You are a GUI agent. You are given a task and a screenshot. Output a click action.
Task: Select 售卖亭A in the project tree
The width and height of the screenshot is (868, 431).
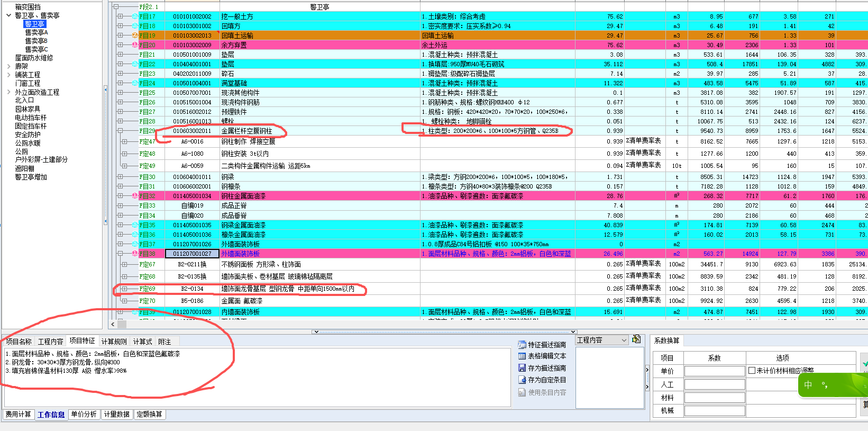coord(36,32)
